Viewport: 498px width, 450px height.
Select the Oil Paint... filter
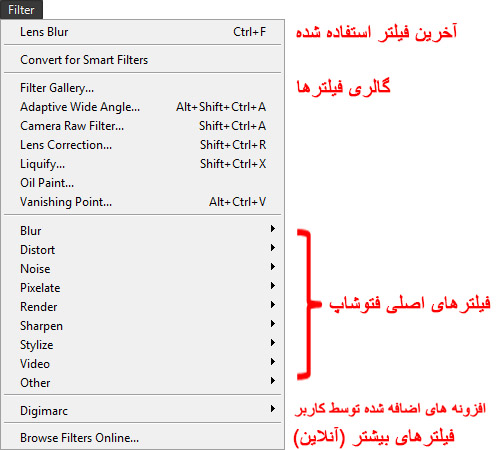click(143, 183)
